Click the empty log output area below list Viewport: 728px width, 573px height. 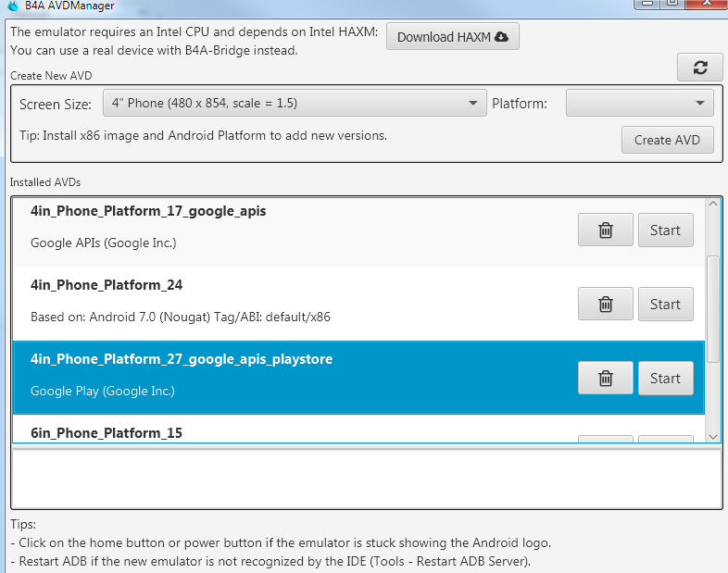tap(367, 480)
